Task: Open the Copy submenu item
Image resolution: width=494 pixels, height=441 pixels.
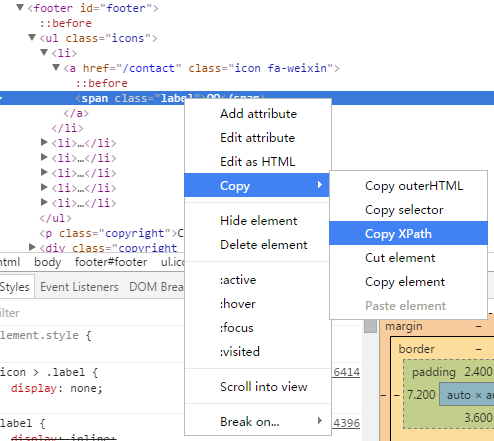Action: coord(257,185)
